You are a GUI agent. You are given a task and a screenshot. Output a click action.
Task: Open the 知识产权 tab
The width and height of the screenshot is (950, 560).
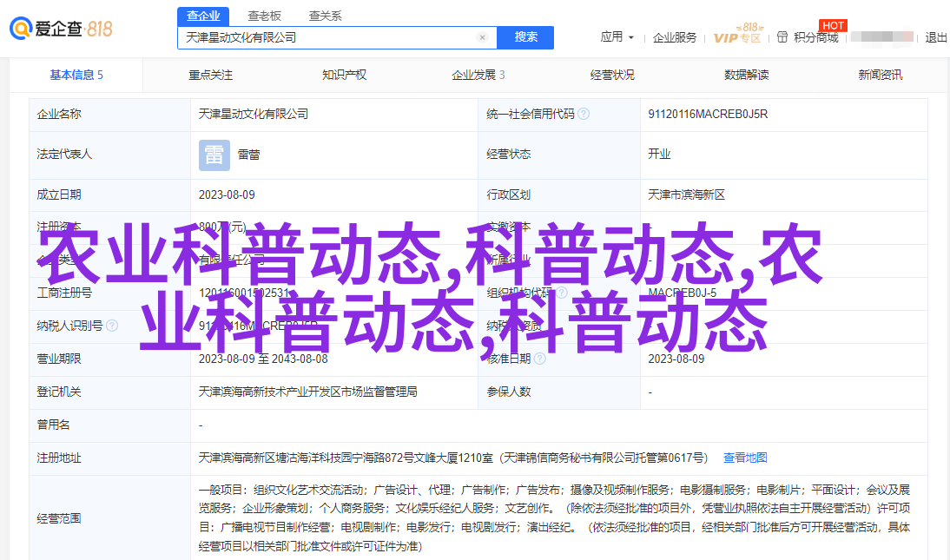[344, 75]
